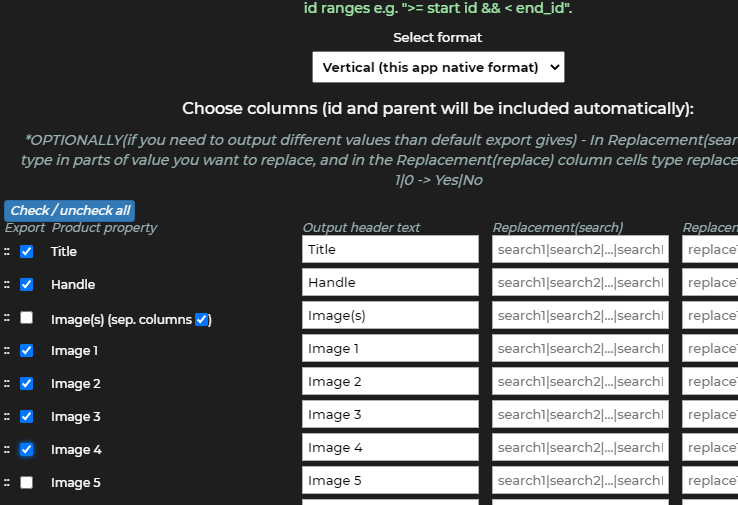Enable the Image 5 export checkbox
Image resolution: width=738 pixels, height=505 pixels.
pyautogui.click(x=27, y=483)
